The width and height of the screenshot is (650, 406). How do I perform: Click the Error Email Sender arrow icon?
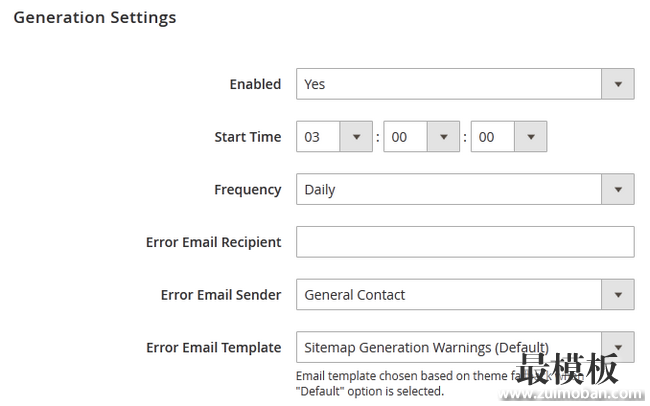tap(618, 295)
